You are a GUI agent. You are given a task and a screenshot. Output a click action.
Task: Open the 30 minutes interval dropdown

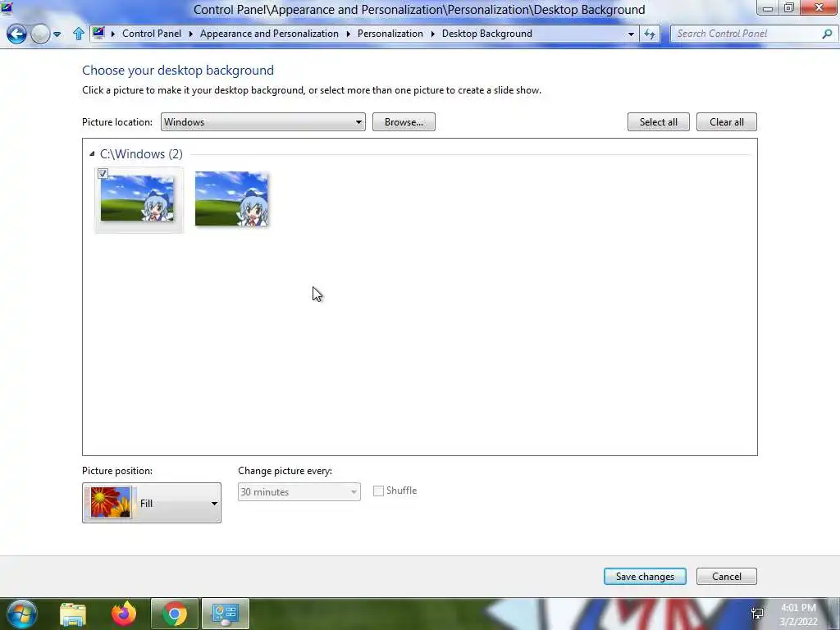(x=299, y=492)
